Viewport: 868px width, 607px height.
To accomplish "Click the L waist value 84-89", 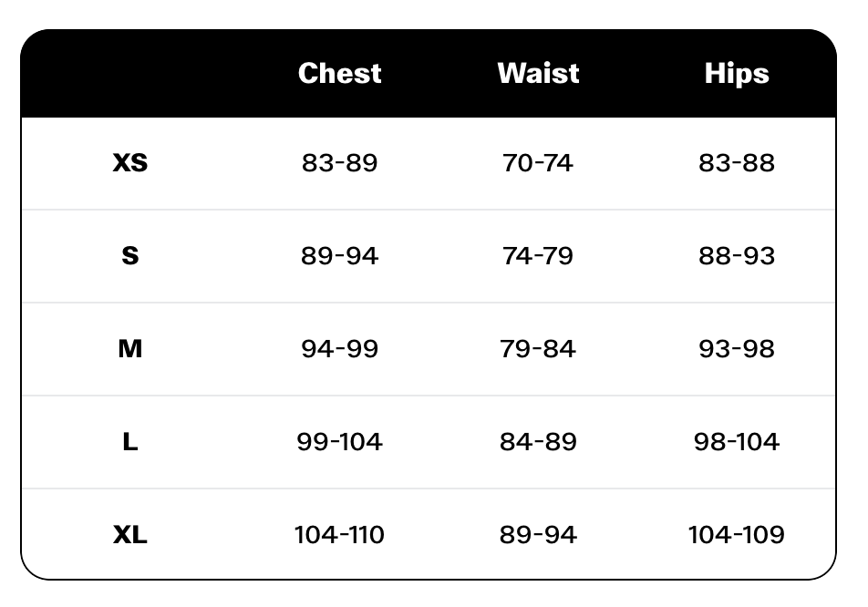I will 538,442.
